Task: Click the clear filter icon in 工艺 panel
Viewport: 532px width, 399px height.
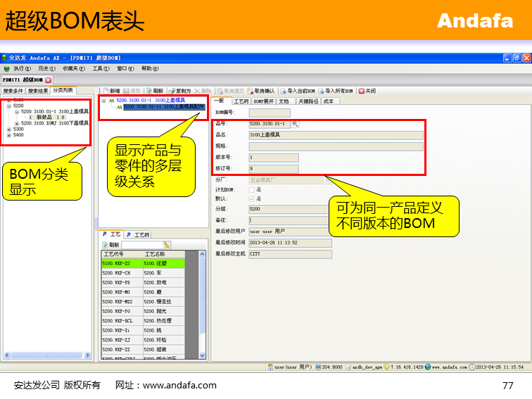Action: click(167, 244)
